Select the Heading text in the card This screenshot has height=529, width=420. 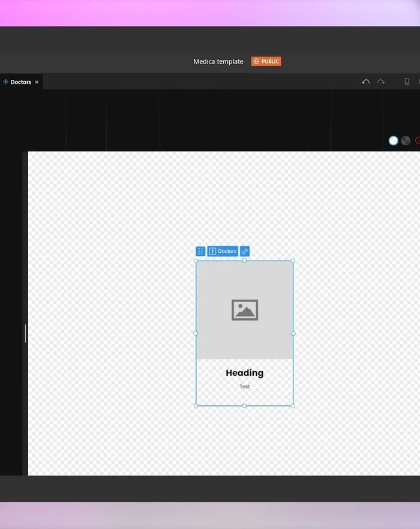pyautogui.click(x=244, y=373)
